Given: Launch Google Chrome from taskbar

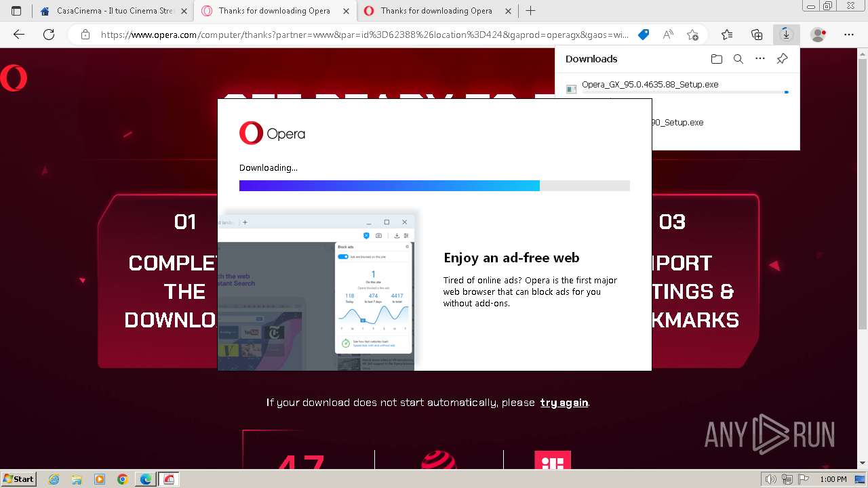Looking at the screenshot, I should coord(123,479).
